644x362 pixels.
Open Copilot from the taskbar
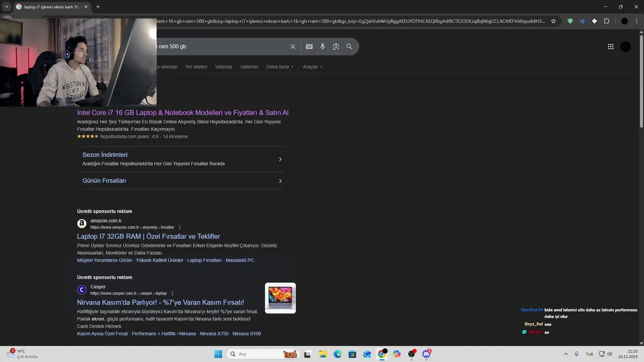click(x=397, y=354)
